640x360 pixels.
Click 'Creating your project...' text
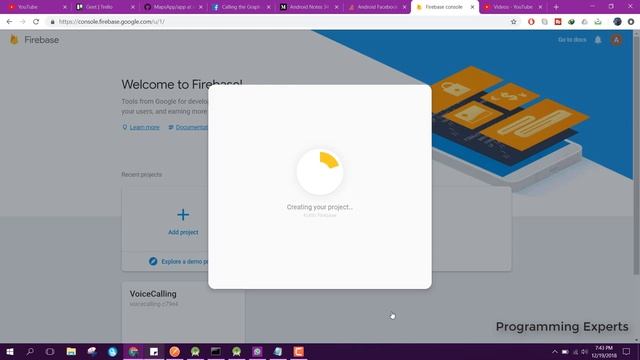320,207
